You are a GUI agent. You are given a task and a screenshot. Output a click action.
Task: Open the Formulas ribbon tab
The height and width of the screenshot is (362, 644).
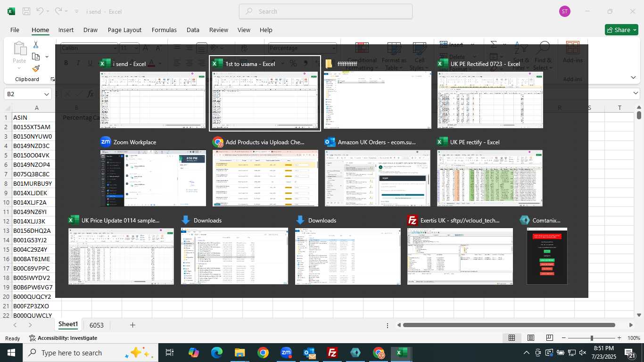pos(164,30)
